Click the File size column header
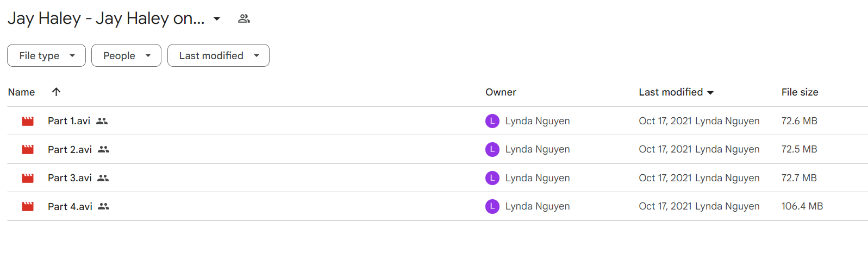 (800, 92)
